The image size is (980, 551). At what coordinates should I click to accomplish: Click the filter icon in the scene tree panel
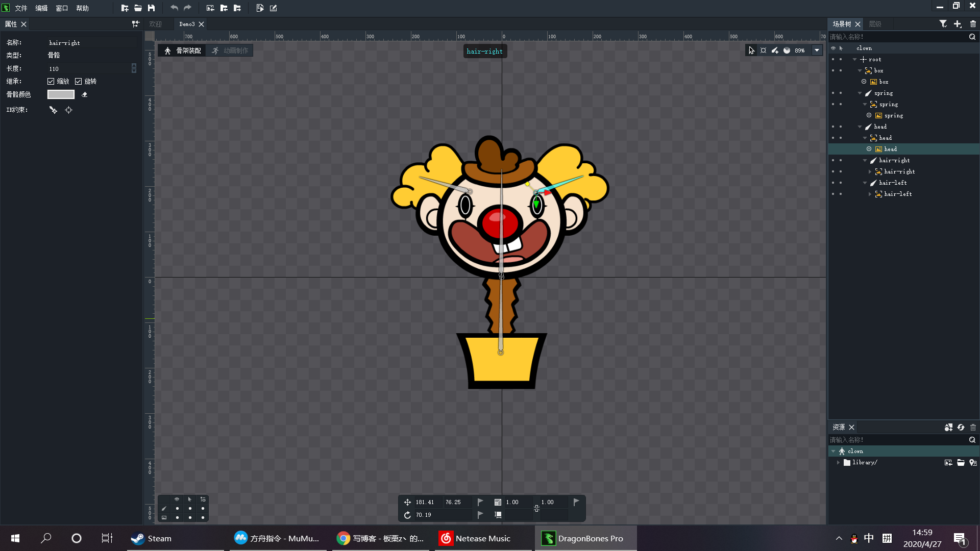tap(943, 24)
